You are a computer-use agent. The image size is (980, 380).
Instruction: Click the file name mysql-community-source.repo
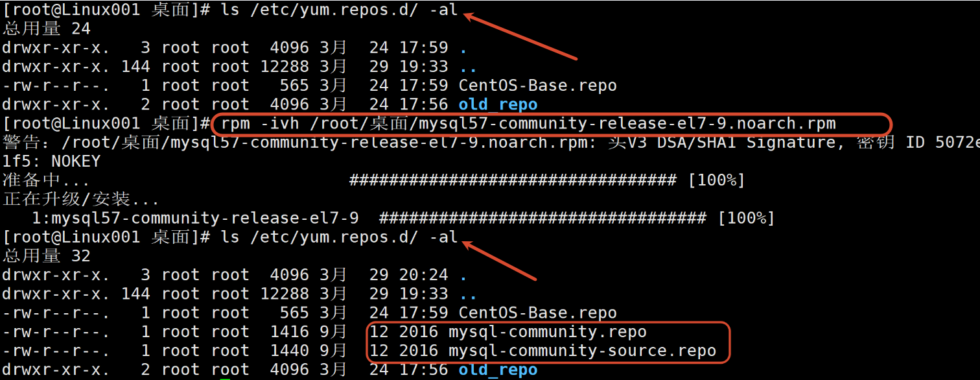coord(583,351)
